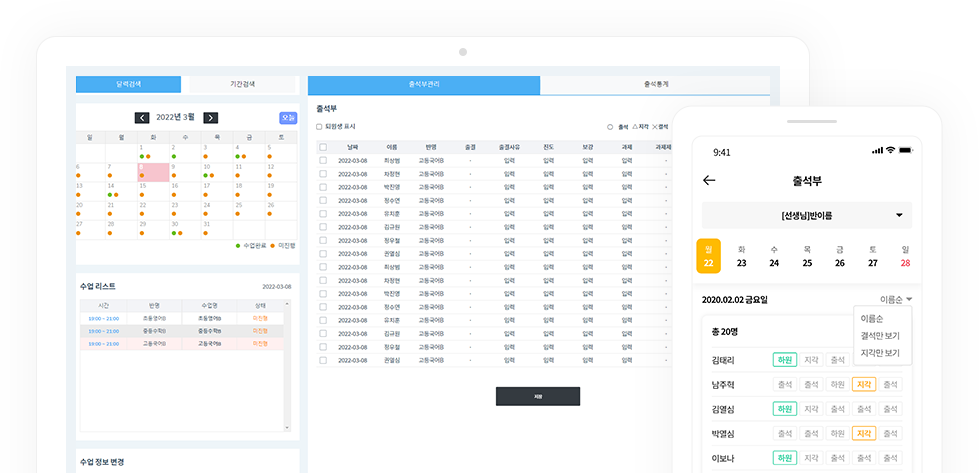Click the 총 20명 count text

point(724,331)
